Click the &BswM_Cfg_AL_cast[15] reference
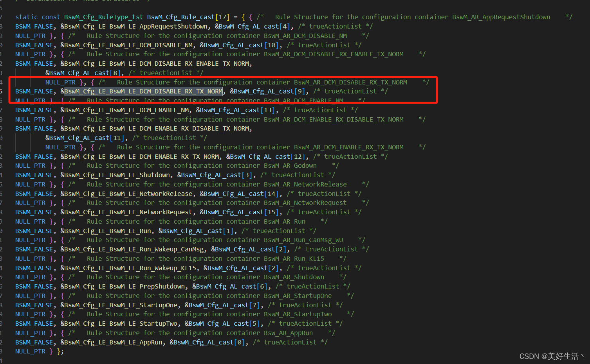Image resolution: width=590 pixels, height=364 pixels. coord(239,212)
